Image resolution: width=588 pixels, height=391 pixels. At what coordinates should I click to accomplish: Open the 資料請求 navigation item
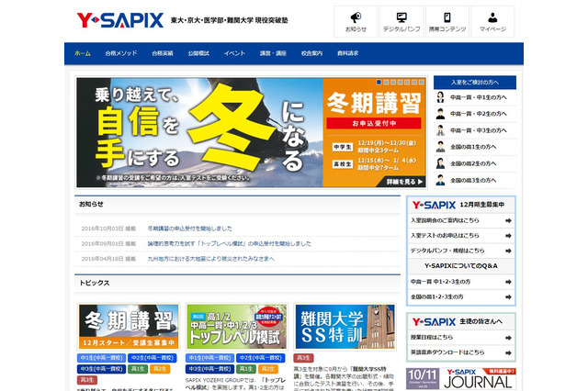coord(347,53)
